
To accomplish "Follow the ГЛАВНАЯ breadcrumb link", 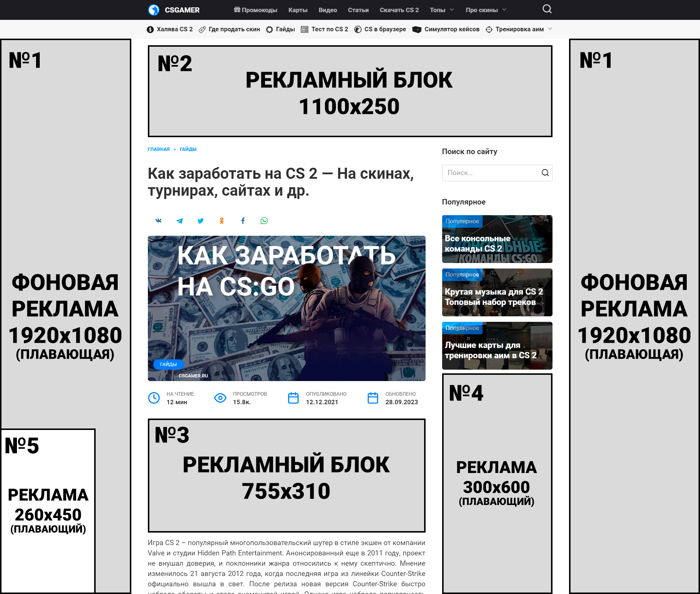I will [159, 149].
